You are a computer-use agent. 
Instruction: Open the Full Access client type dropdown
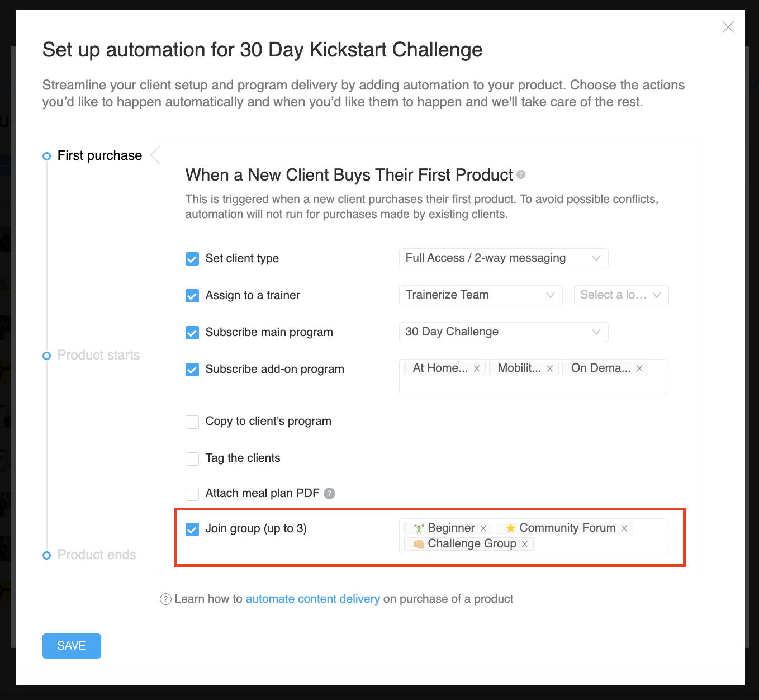point(503,258)
